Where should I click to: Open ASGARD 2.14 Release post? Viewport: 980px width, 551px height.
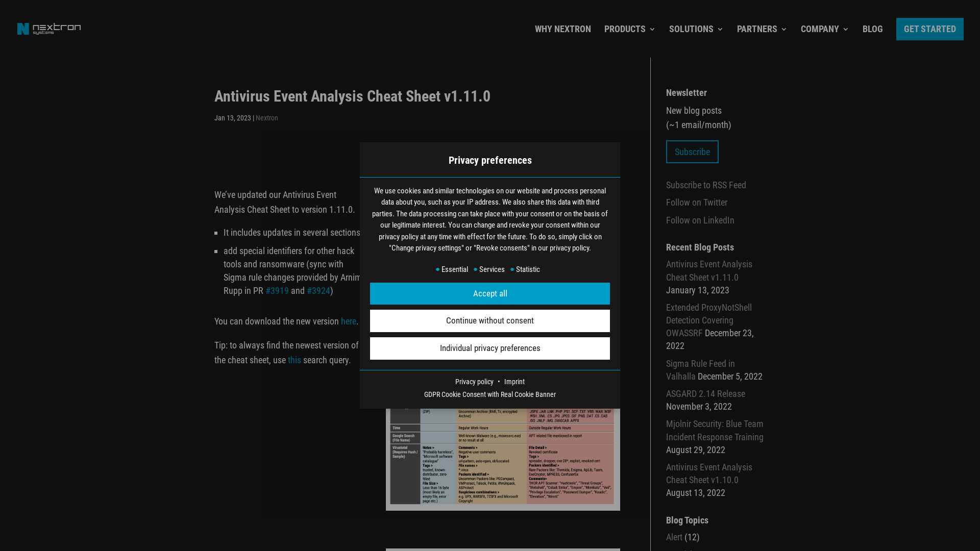coord(705,394)
